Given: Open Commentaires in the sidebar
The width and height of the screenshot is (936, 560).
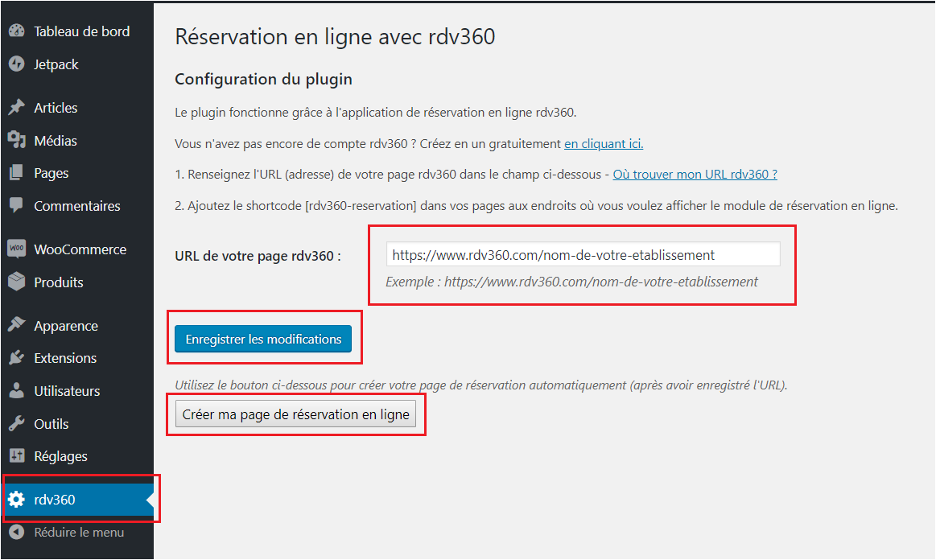Looking at the screenshot, I should tap(77, 205).
